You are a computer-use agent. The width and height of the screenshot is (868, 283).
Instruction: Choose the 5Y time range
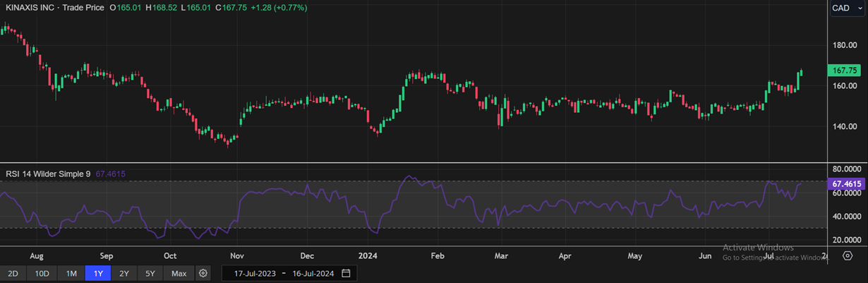150,273
